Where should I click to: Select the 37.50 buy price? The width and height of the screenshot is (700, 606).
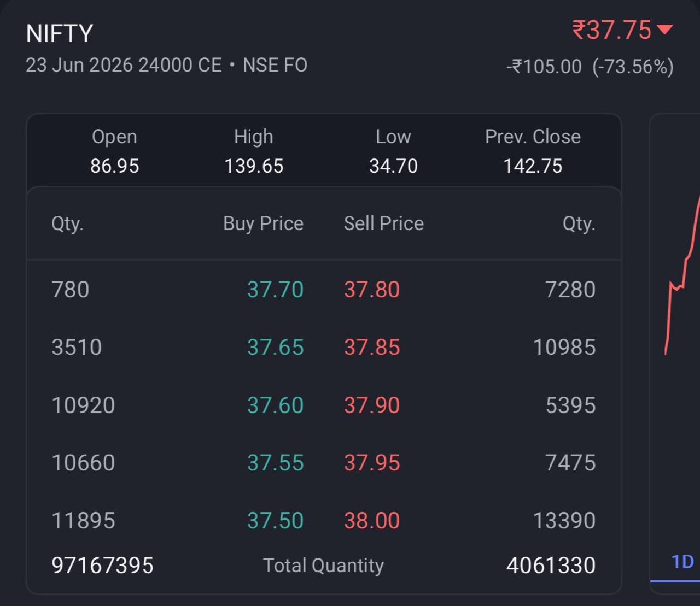pyautogui.click(x=275, y=521)
